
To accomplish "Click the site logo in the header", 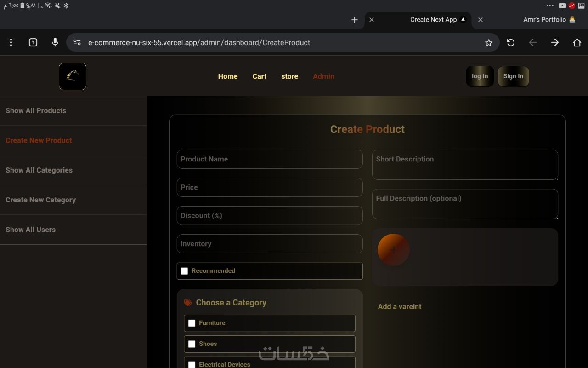I will pyautogui.click(x=73, y=76).
